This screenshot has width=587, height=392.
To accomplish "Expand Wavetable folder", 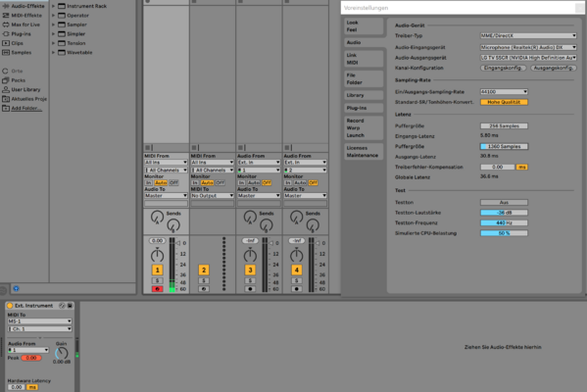I will point(53,52).
